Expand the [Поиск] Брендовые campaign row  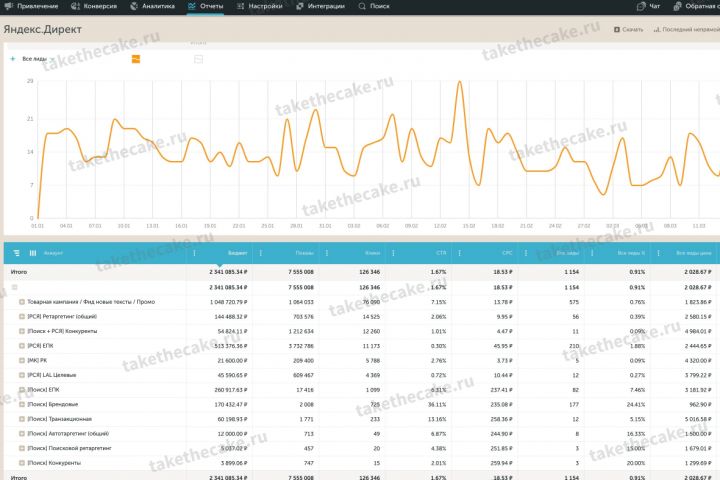tap(22, 405)
